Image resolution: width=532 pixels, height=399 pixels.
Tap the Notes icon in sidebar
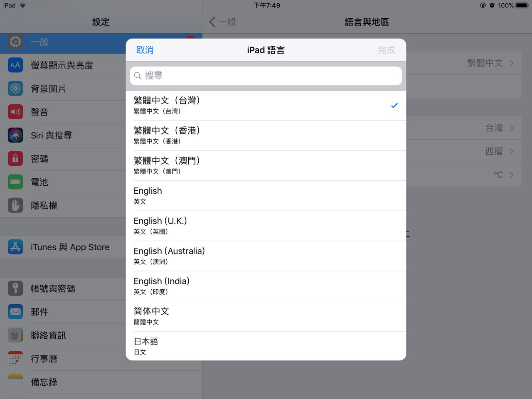tap(15, 382)
